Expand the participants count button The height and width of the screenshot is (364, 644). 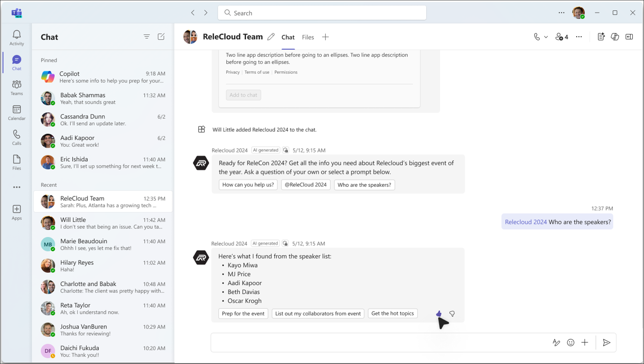pyautogui.click(x=562, y=37)
